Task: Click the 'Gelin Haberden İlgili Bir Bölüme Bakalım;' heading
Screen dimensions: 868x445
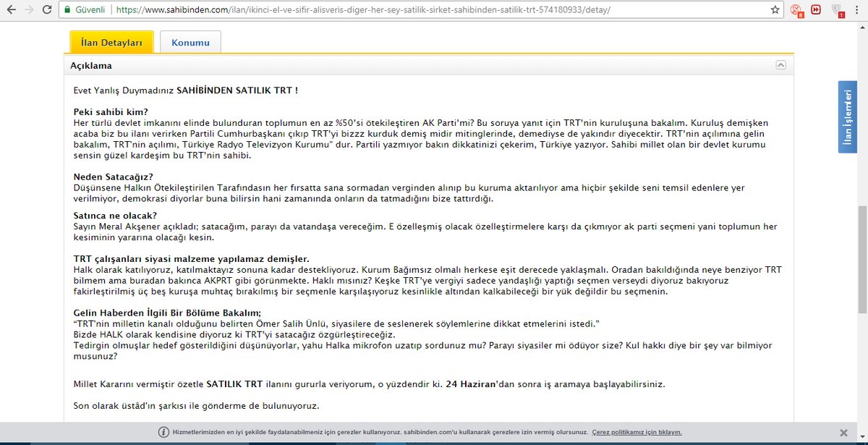Action: [x=167, y=313]
